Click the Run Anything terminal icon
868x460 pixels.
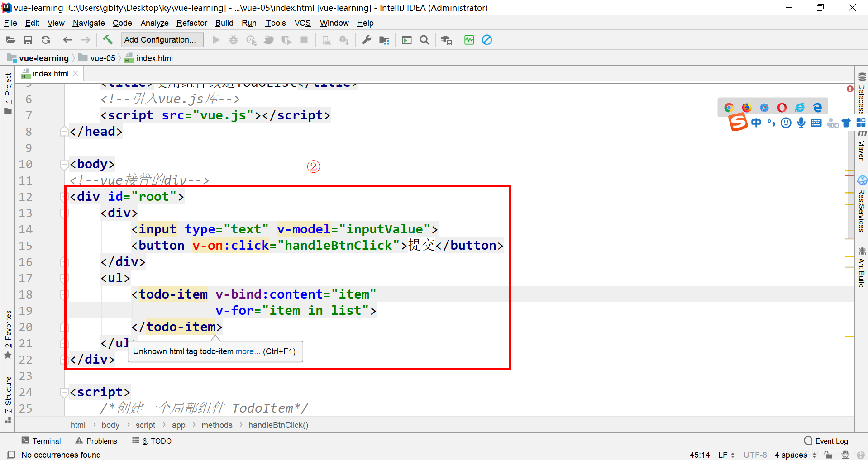407,40
